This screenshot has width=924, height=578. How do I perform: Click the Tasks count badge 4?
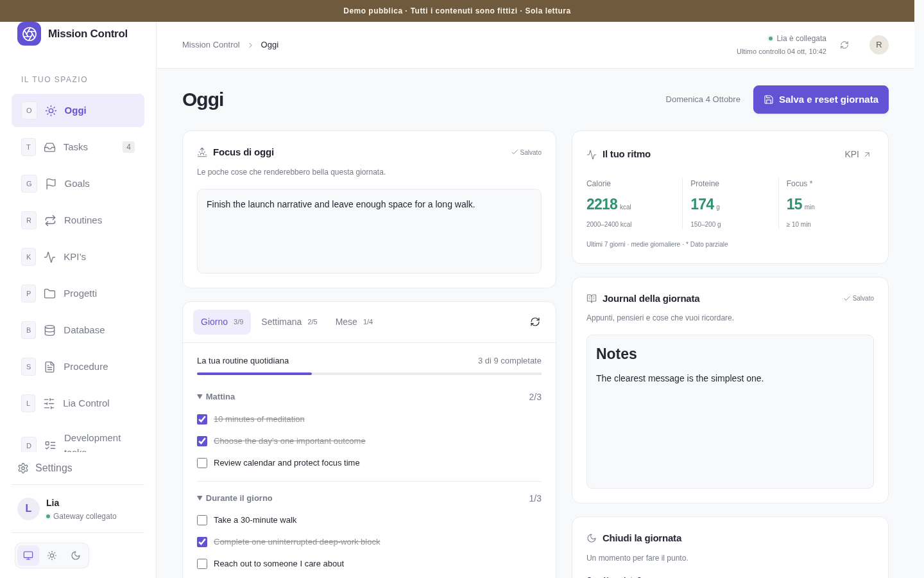[x=128, y=147]
